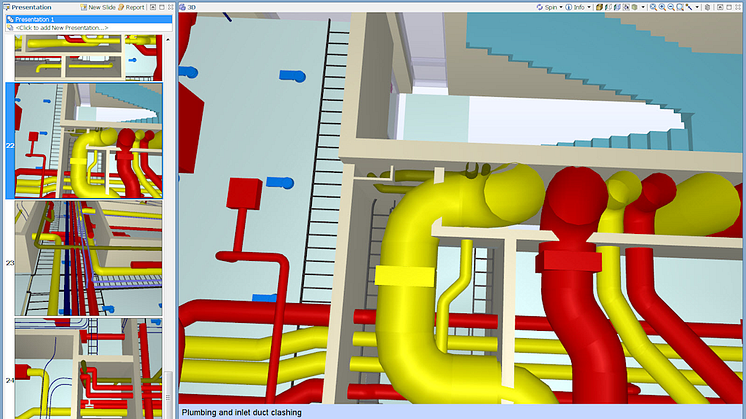This screenshot has height=419, width=746.
Task: Open slide 23 thumbnail
Action: [88, 258]
